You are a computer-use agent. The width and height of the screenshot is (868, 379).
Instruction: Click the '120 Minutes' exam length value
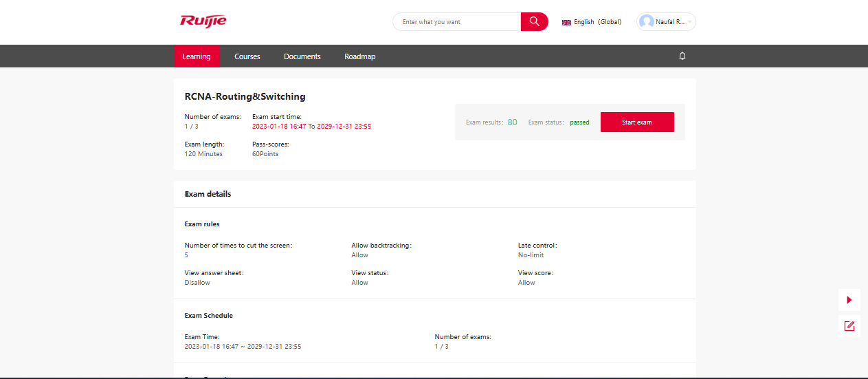203,154
